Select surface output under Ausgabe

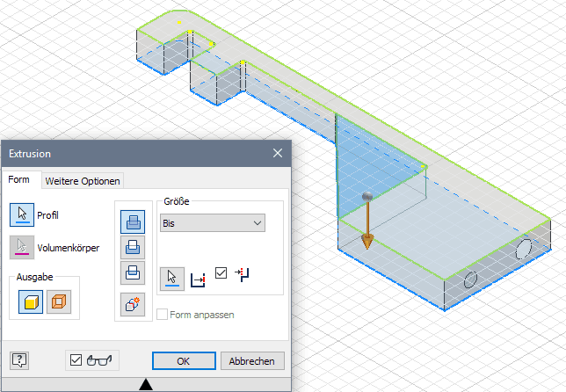pyautogui.click(x=59, y=302)
